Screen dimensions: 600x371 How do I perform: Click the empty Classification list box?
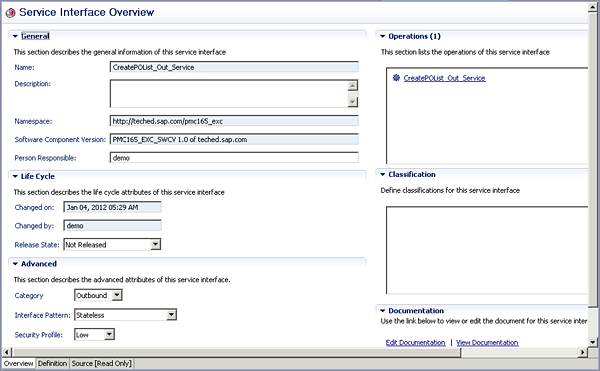(487, 250)
